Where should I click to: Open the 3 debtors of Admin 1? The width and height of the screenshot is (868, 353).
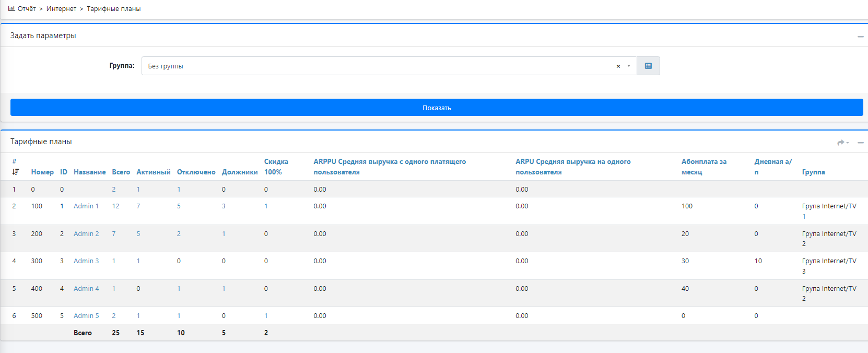(224, 206)
